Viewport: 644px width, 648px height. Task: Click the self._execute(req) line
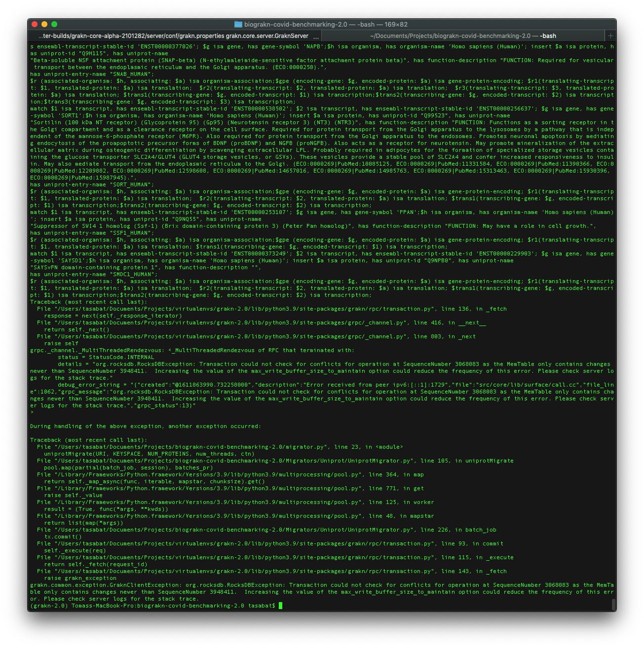(75, 550)
